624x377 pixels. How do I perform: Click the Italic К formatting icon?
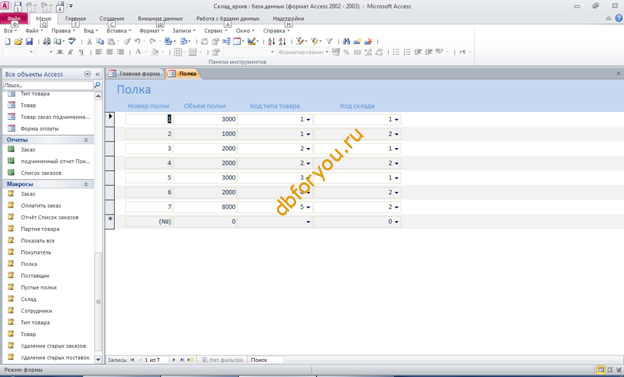click(x=70, y=52)
